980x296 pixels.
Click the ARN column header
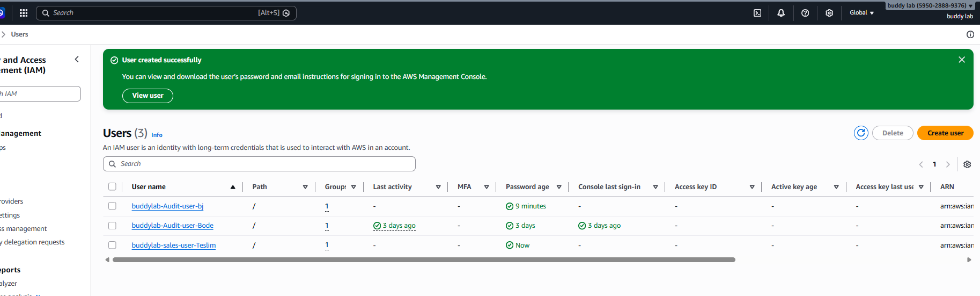pyautogui.click(x=947, y=187)
